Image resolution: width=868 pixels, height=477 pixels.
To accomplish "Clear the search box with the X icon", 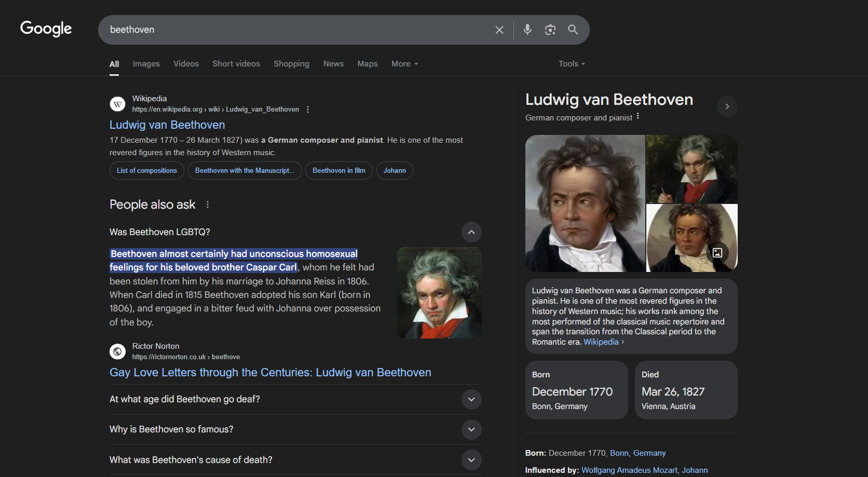I will click(x=499, y=30).
